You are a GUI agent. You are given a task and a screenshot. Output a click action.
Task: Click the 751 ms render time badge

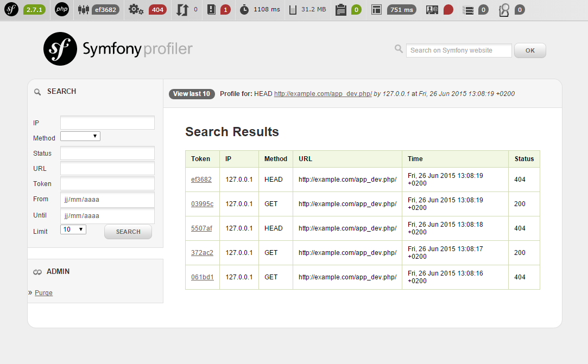click(x=401, y=10)
